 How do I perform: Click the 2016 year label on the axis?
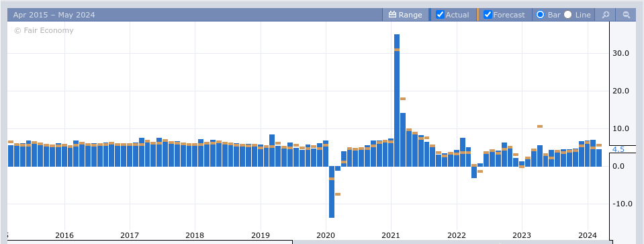[64, 235]
